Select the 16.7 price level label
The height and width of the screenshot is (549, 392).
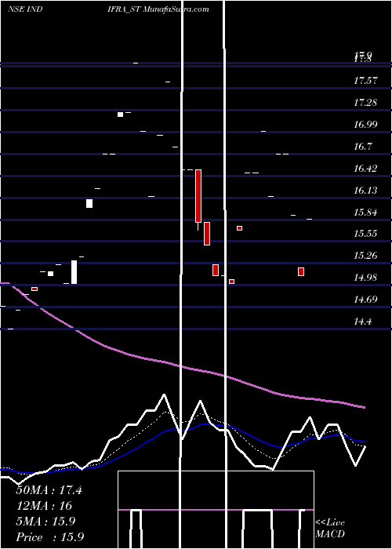click(362, 147)
